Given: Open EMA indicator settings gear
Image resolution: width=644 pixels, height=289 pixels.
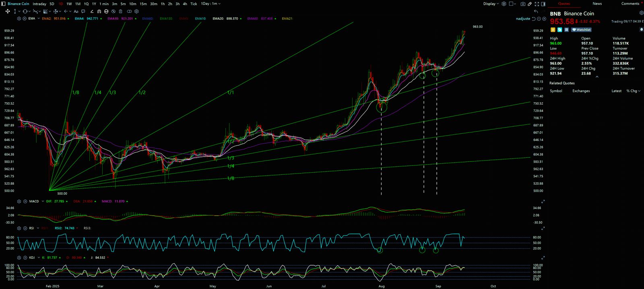Looking at the screenshot, I should click(x=19, y=19).
